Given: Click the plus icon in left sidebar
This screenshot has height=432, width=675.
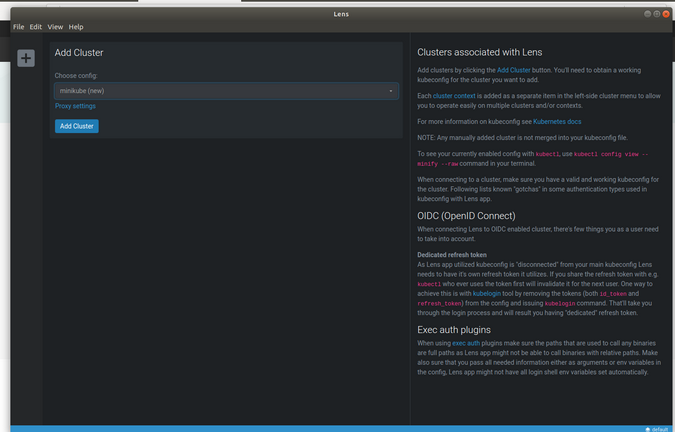Looking at the screenshot, I should pyautogui.click(x=25, y=58).
